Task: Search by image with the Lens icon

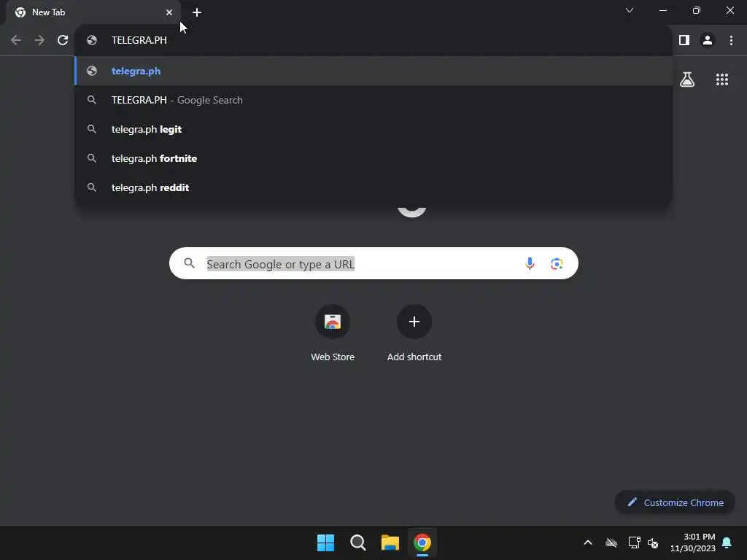Action: pos(557,263)
